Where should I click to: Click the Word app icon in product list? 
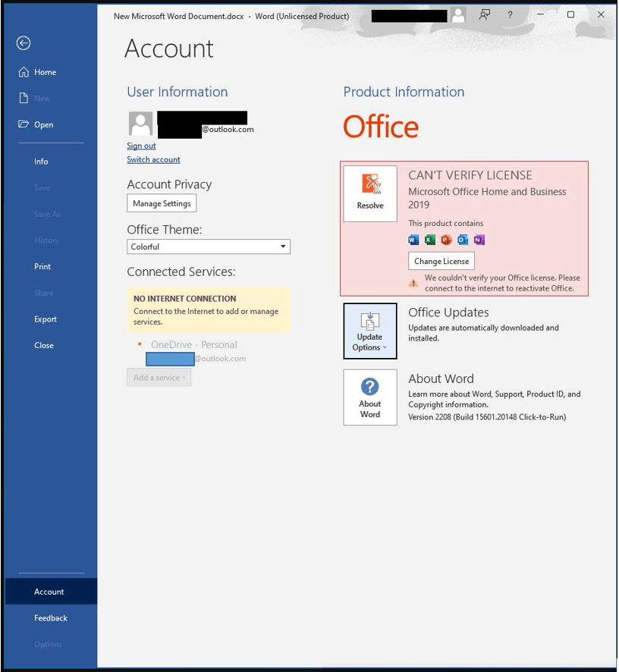click(413, 240)
